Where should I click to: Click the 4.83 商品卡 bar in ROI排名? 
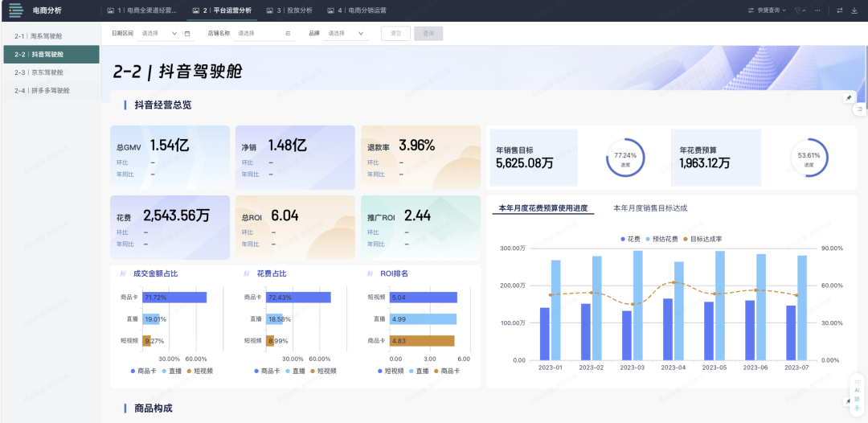click(x=422, y=340)
